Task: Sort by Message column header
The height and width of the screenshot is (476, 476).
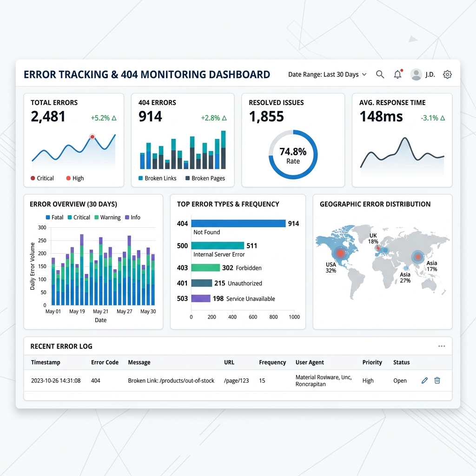Action: [x=139, y=362]
